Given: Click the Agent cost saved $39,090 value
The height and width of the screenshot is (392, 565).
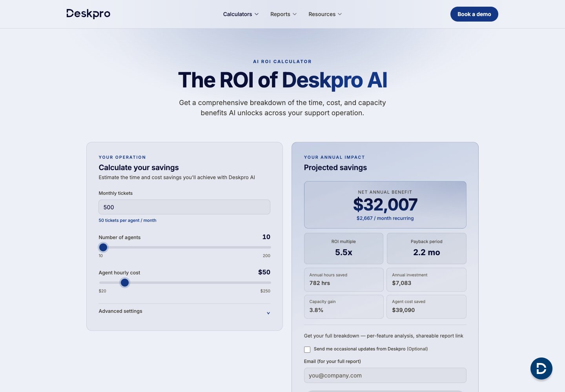Looking at the screenshot, I should pos(403,310).
